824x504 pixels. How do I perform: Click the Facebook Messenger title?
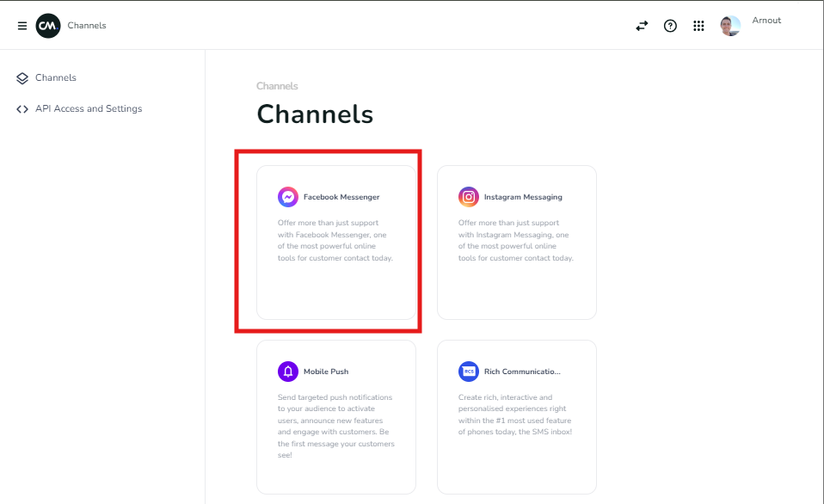341,197
